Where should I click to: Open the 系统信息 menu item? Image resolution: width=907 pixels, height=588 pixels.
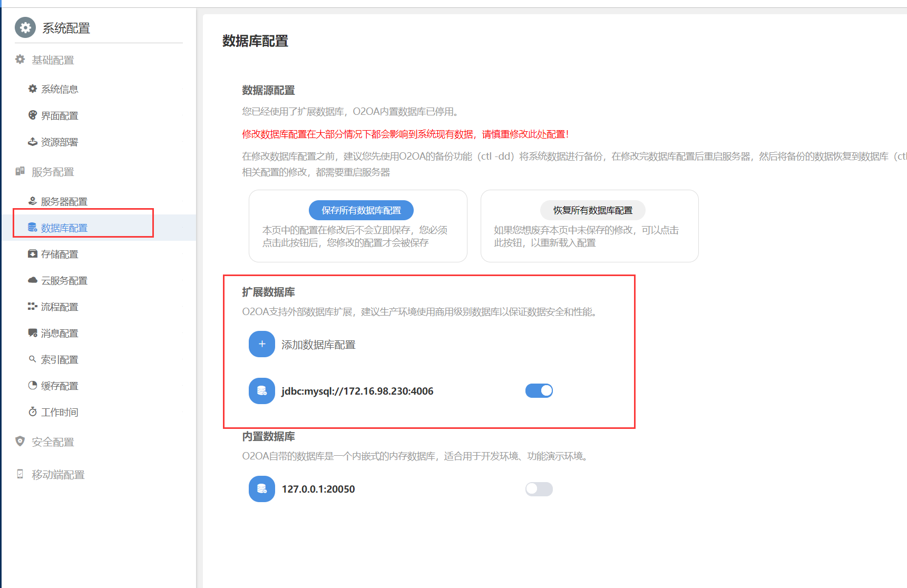tap(60, 89)
